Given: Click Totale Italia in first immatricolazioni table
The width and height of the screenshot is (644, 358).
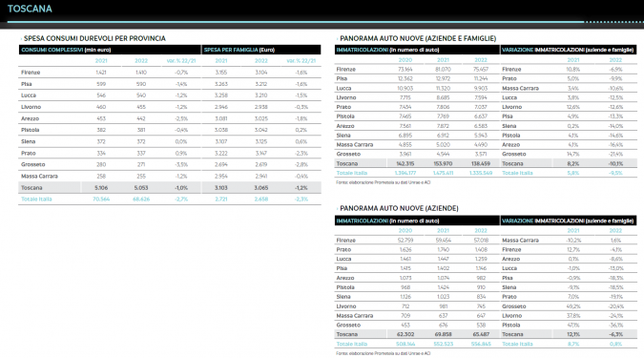Looking at the screenshot, I should click(352, 173).
